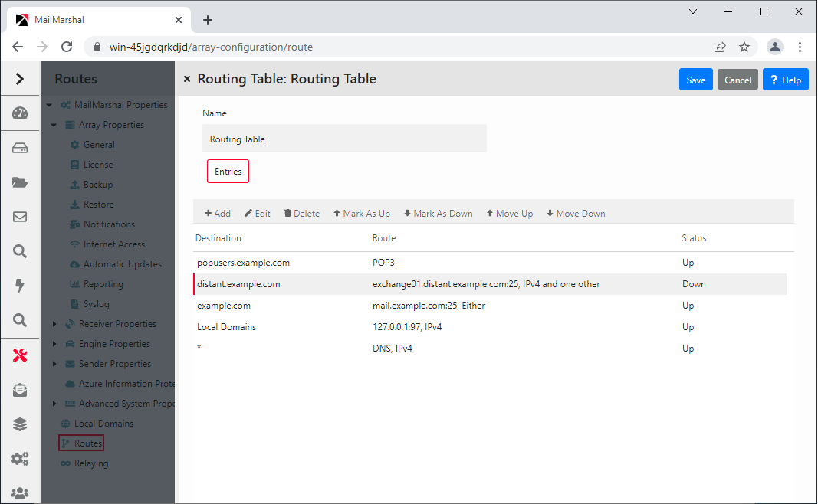Image resolution: width=818 pixels, height=504 pixels.
Task: Select the upper search magnifier sidebar icon
Action: (20, 250)
